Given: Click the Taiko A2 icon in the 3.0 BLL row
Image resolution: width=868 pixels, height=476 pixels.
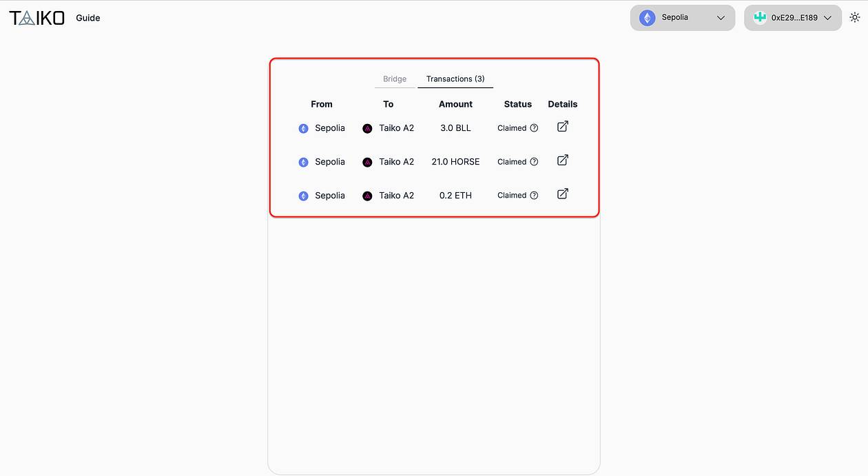Looking at the screenshot, I should [367, 128].
